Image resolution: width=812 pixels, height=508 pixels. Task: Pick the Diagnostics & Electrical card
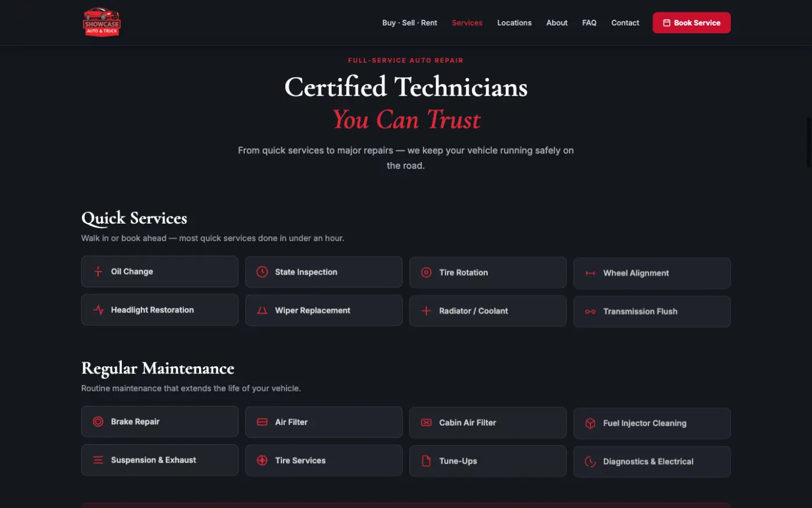point(651,462)
